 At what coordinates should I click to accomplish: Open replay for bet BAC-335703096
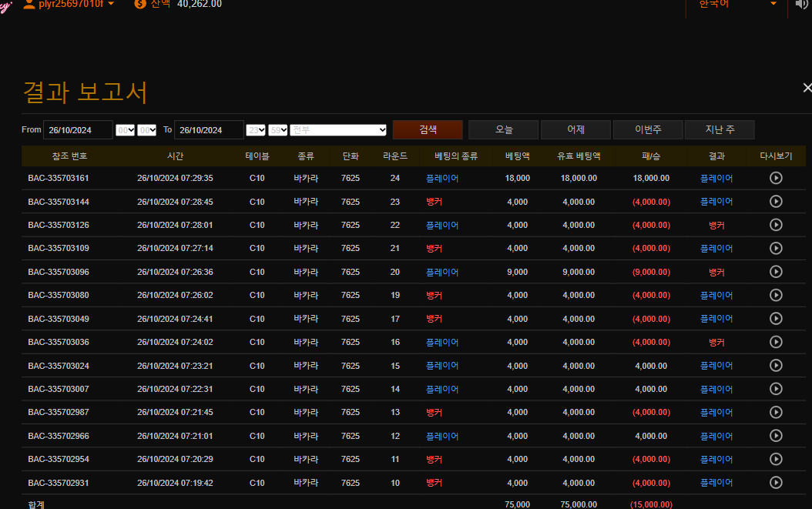pyautogui.click(x=776, y=272)
